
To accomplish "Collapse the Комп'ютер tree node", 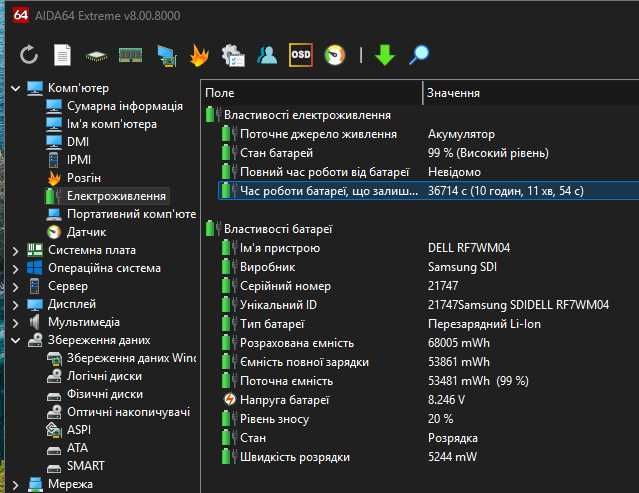I will tap(15, 88).
